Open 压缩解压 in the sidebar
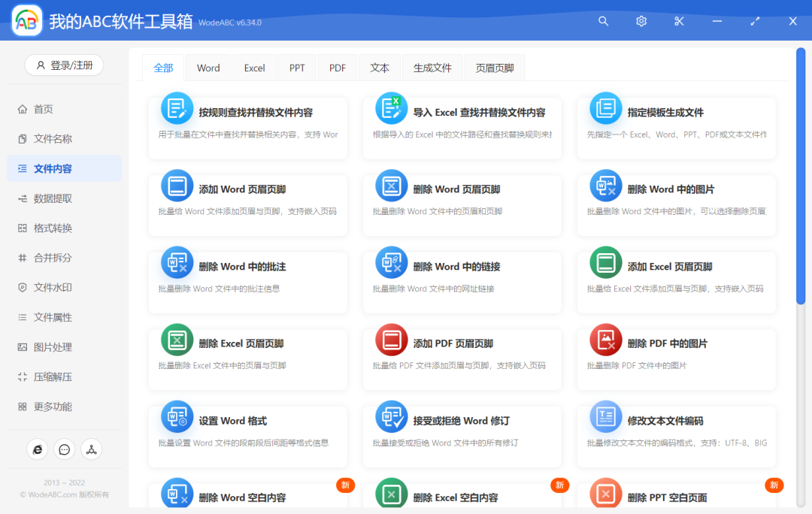The height and width of the screenshot is (514, 812). [64, 376]
